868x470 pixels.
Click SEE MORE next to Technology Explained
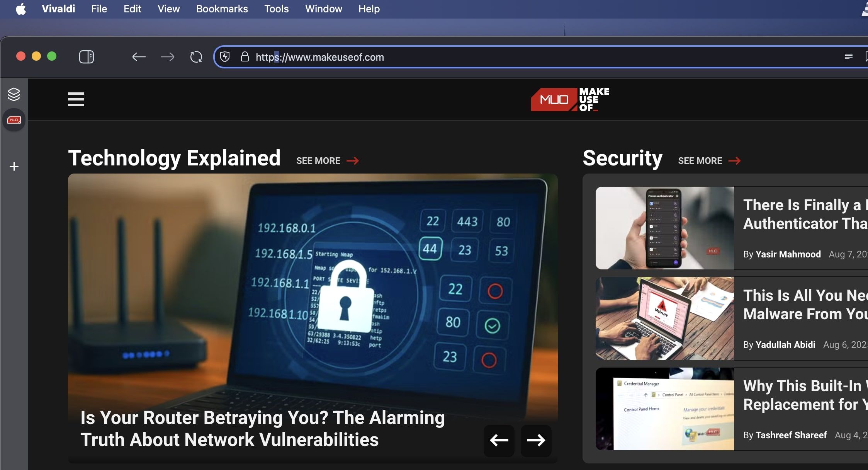tap(318, 161)
